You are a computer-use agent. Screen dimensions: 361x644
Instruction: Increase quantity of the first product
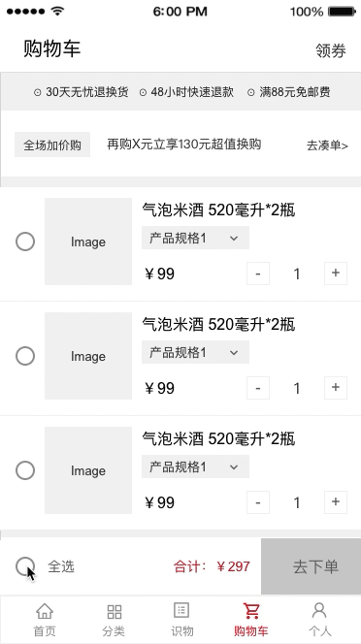[x=336, y=274]
